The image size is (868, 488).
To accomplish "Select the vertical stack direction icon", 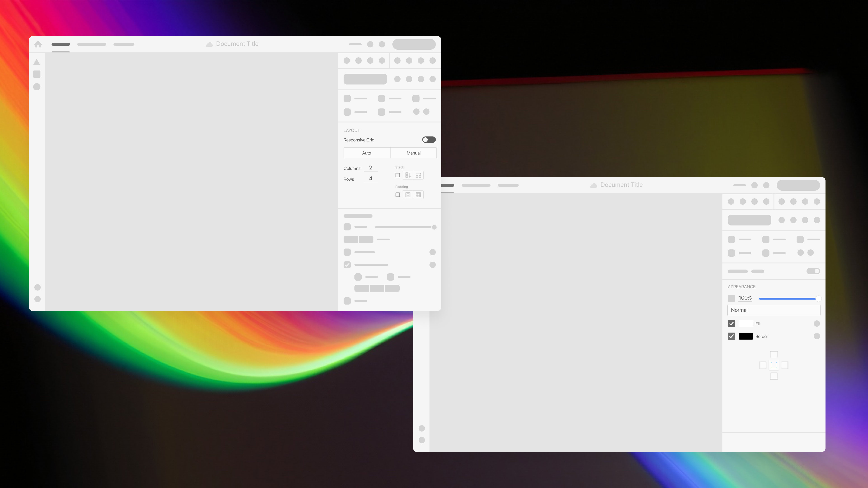I will pos(408,175).
